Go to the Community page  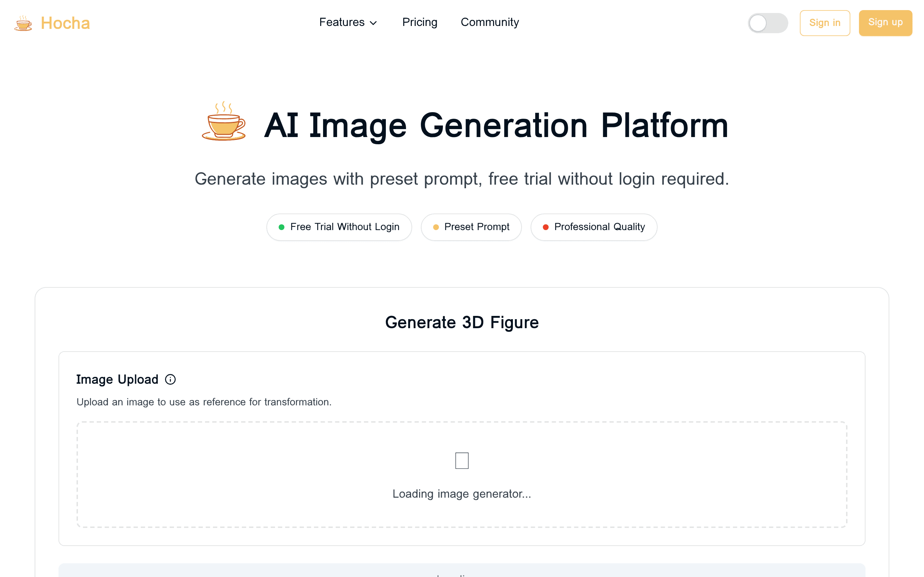(x=489, y=22)
